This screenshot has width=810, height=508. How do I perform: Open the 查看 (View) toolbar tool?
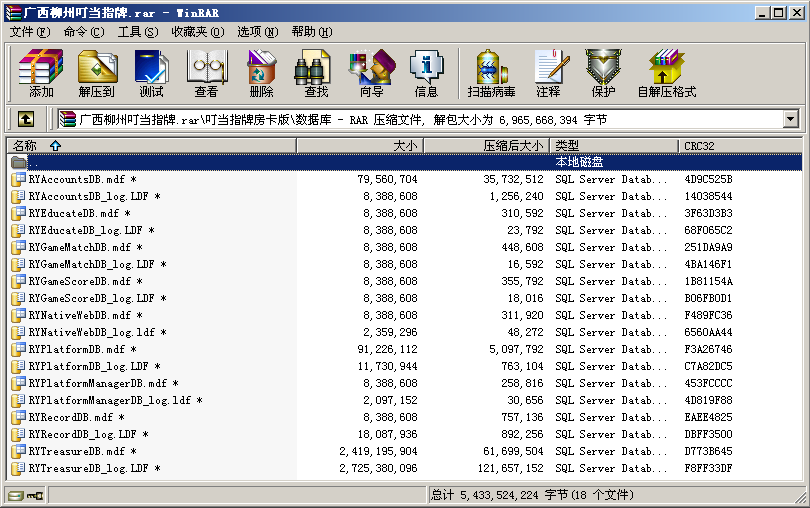pos(206,74)
